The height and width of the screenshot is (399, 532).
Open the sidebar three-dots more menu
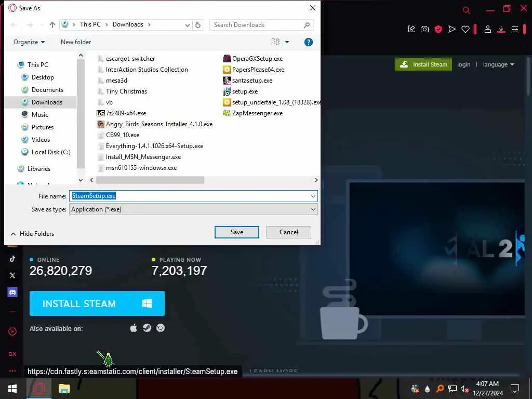pos(12,371)
